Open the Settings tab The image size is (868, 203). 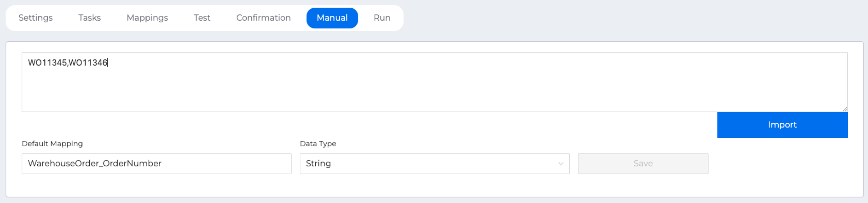[35, 18]
